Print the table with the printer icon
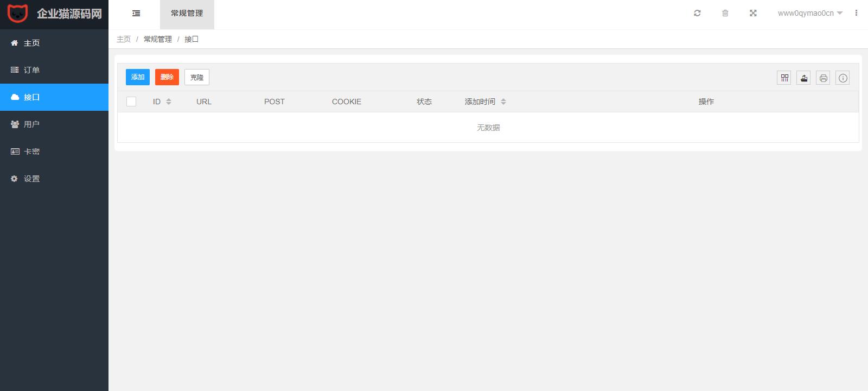 (x=824, y=78)
